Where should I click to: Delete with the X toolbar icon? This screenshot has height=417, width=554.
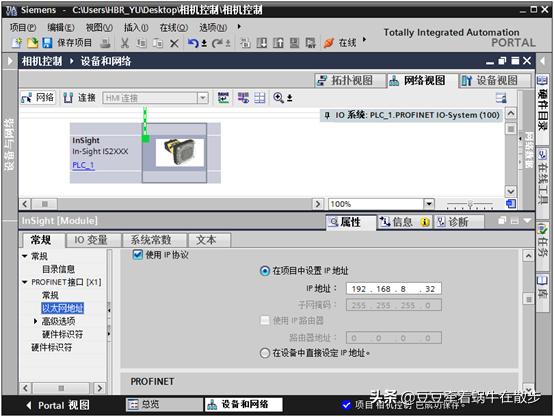[174, 43]
